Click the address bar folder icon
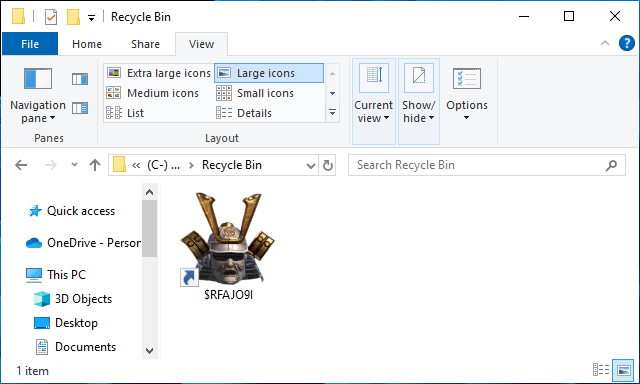This screenshot has height=384, width=640. pos(119,165)
